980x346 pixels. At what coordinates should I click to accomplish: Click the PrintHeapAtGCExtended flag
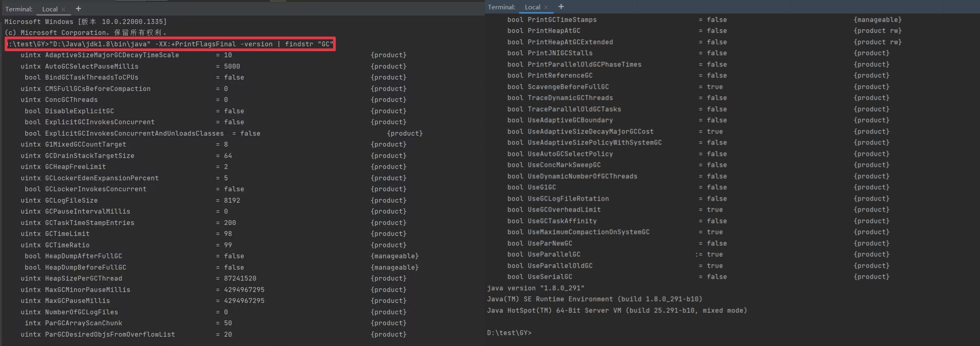(570, 42)
